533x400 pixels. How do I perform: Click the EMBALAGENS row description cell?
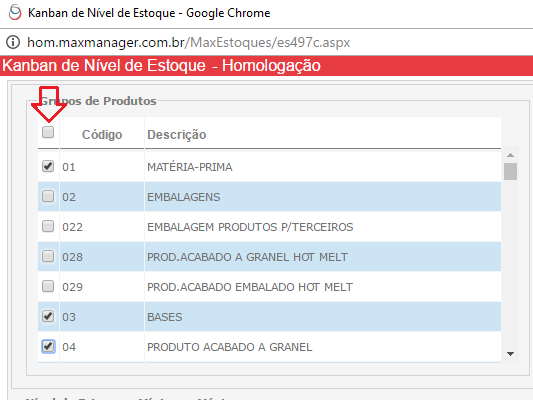[x=323, y=197]
